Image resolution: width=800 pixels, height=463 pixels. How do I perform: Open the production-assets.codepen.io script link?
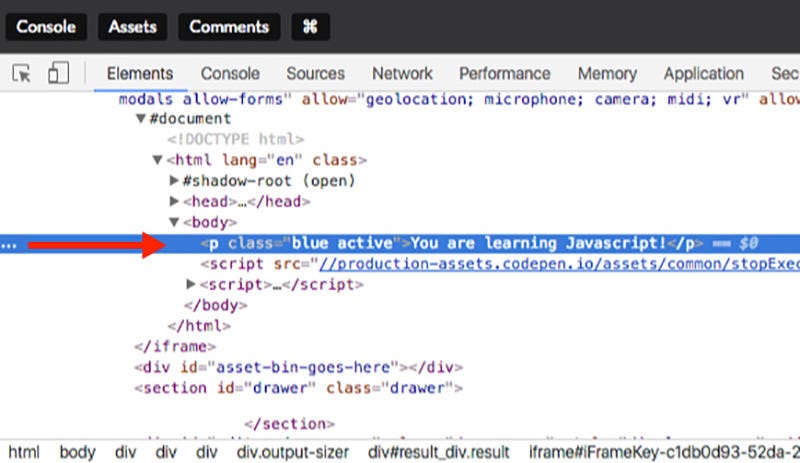point(559,264)
